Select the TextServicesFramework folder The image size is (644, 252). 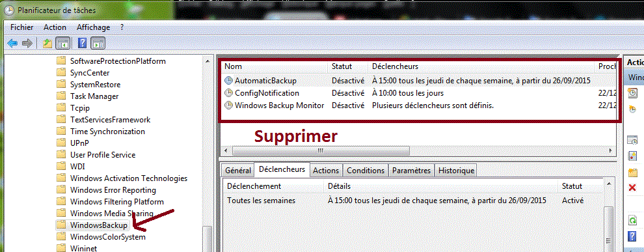tap(110, 120)
